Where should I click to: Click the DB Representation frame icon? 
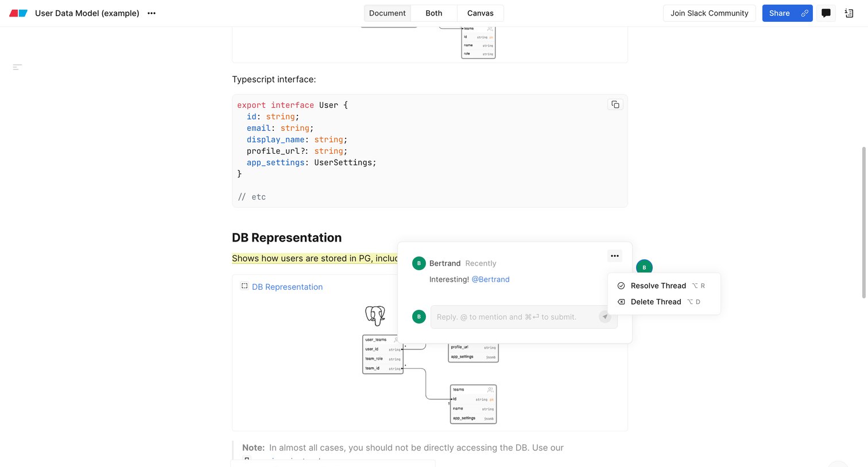(244, 286)
